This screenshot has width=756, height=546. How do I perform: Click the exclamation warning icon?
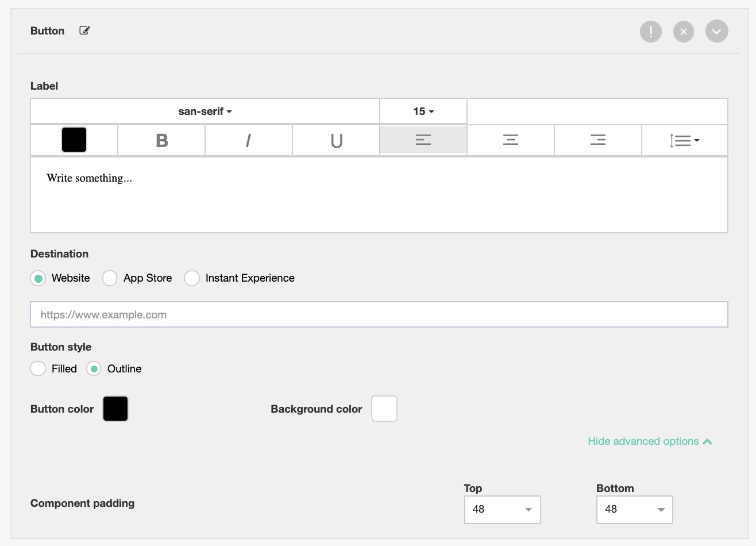click(x=650, y=32)
